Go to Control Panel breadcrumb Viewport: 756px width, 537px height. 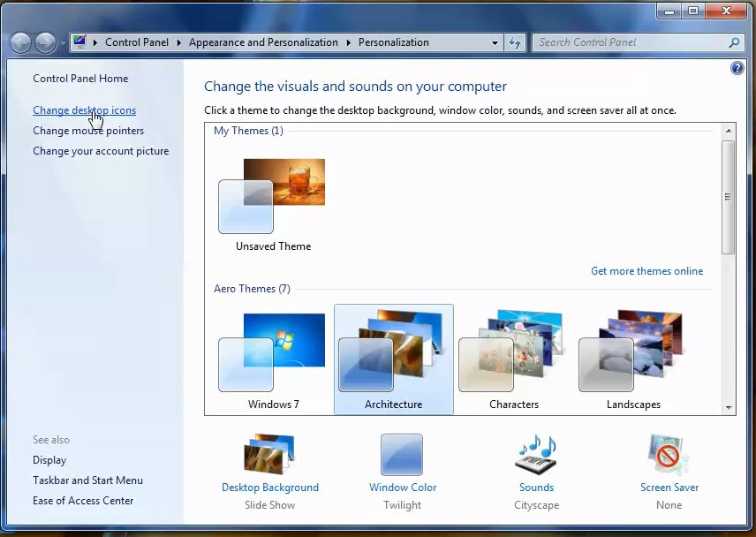pos(137,42)
